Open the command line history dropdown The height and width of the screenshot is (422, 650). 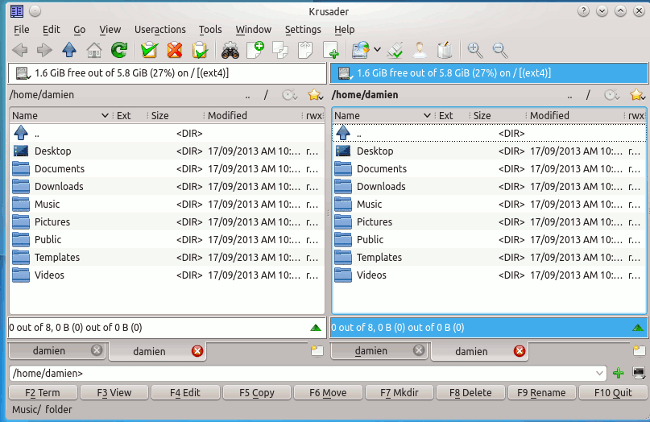[600, 373]
